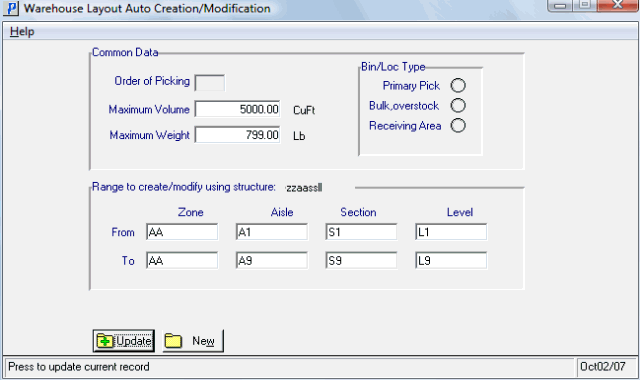Click the To row label
The width and height of the screenshot is (640, 380).
point(128,261)
